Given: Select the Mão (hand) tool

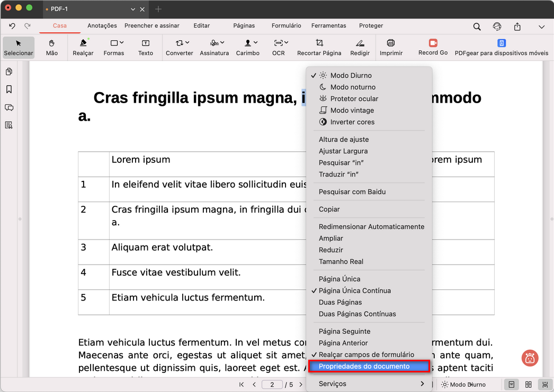Looking at the screenshot, I should 51,47.
